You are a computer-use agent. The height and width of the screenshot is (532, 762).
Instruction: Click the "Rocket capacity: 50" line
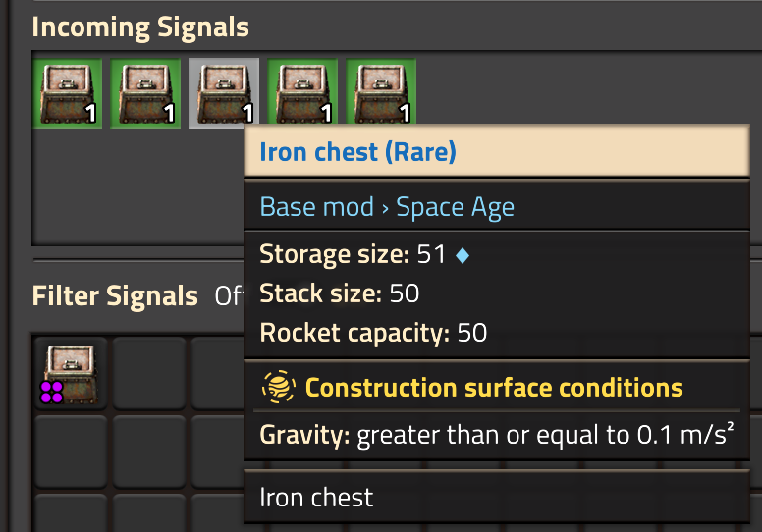point(373,333)
